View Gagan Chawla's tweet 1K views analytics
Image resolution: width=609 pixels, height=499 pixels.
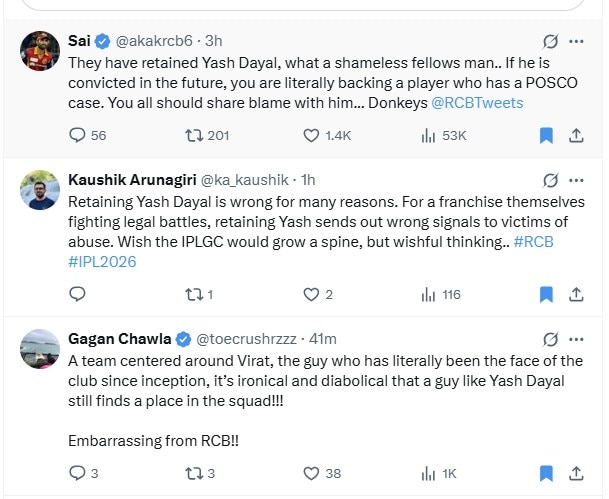point(429,473)
